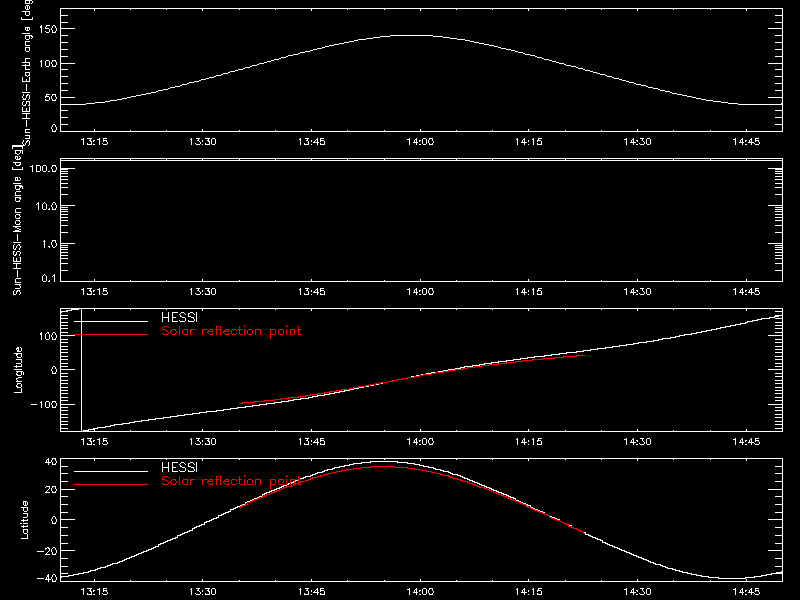Image resolution: width=800 pixels, height=600 pixels.
Task: Click the 40 tick on Latitude axis
Action: pyautogui.click(x=51, y=462)
